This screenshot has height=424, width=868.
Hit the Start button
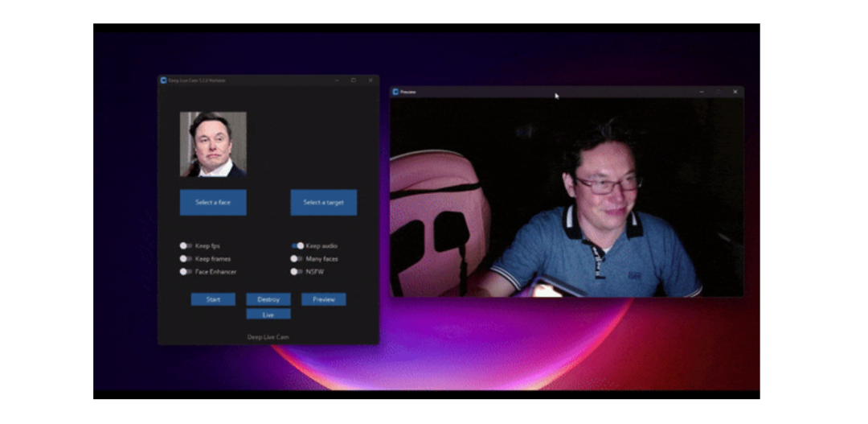click(x=213, y=299)
